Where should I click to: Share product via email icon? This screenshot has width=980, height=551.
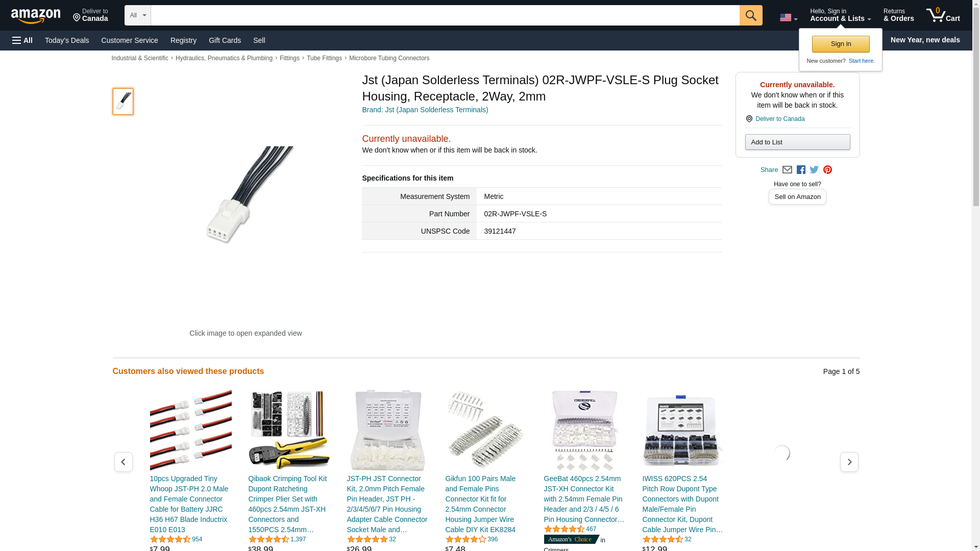tap(787, 170)
